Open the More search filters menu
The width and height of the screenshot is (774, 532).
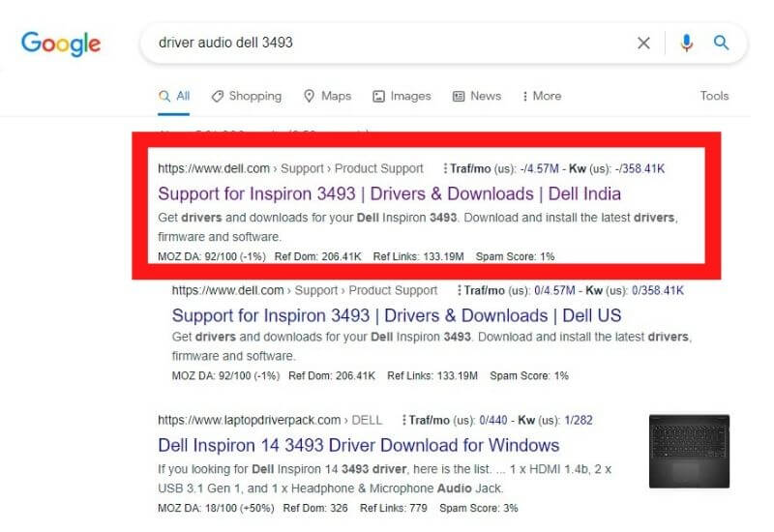[541, 96]
